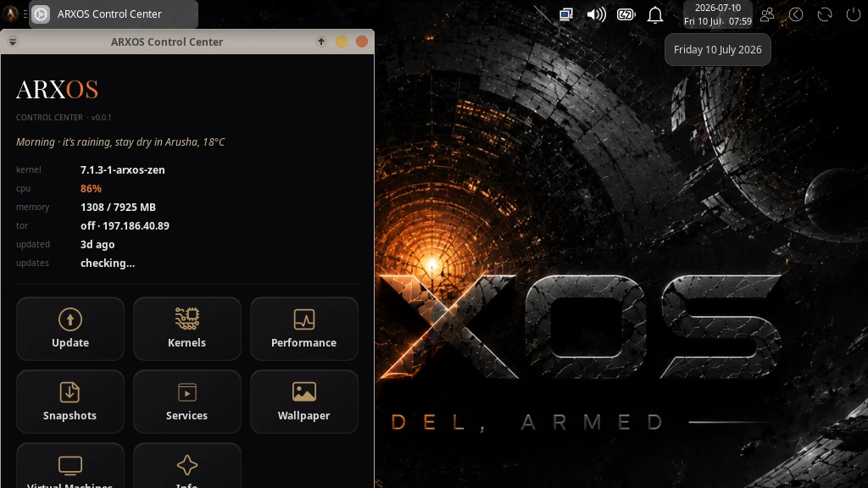Close the ARXOS Control Center window
This screenshot has height=488, width=868.
coord(362,42)
